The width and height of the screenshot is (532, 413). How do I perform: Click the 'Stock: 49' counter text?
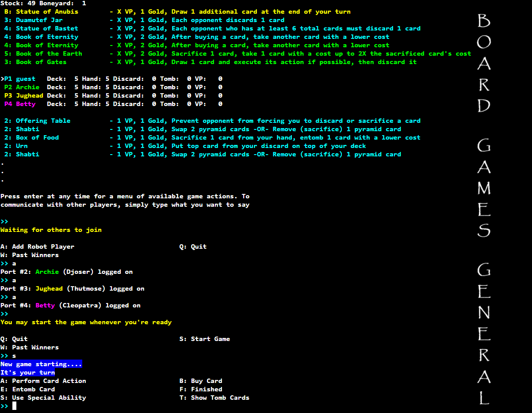[x=18, y=3]
